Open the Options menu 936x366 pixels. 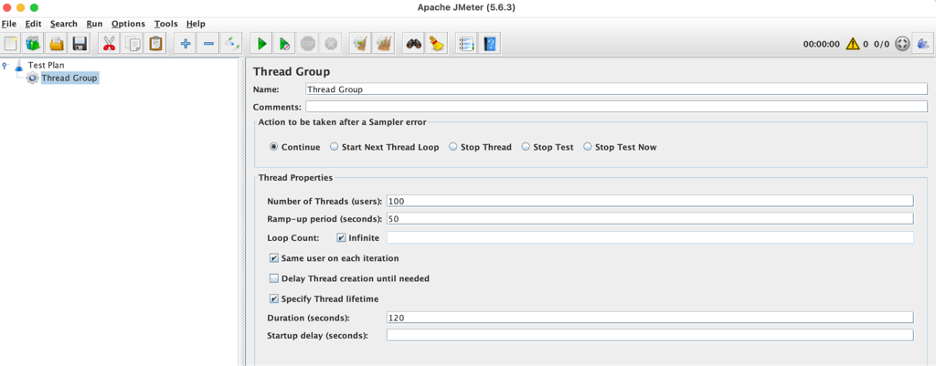pyautogui.click(x=128, y=24)
